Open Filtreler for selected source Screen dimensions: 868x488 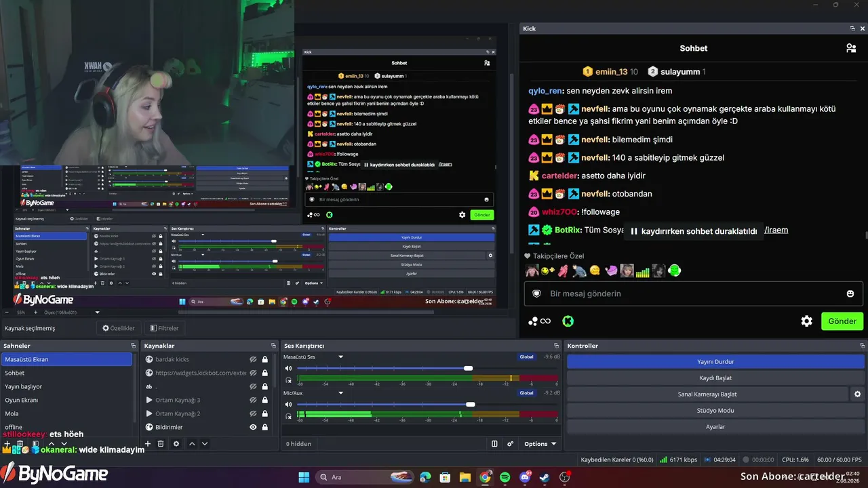coord(165,328)
